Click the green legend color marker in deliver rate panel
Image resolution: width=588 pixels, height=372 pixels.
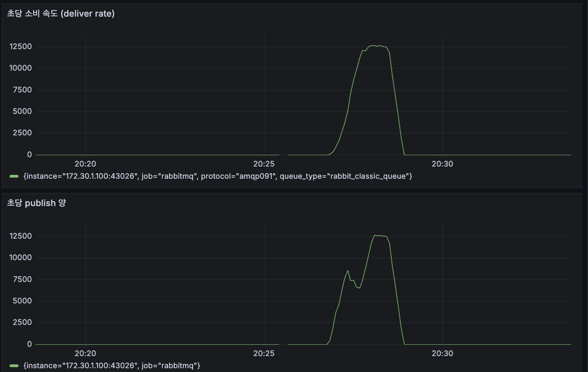(x=14, y=176)
